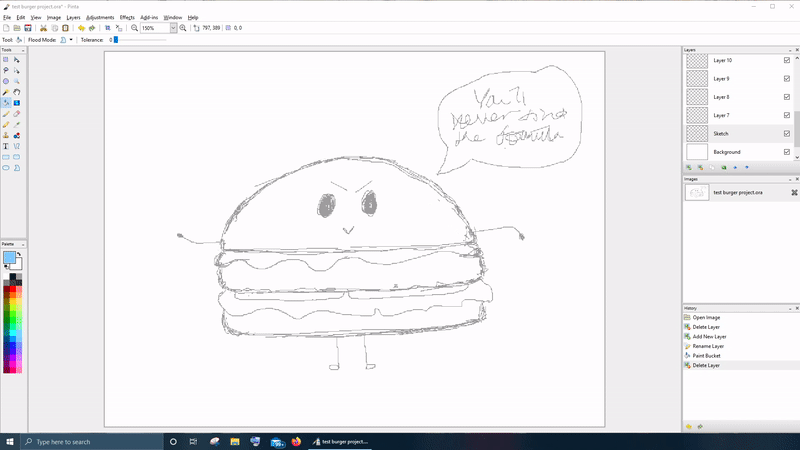Pick the Eraser tool
The image size is (800, 450).
(17, 114)
